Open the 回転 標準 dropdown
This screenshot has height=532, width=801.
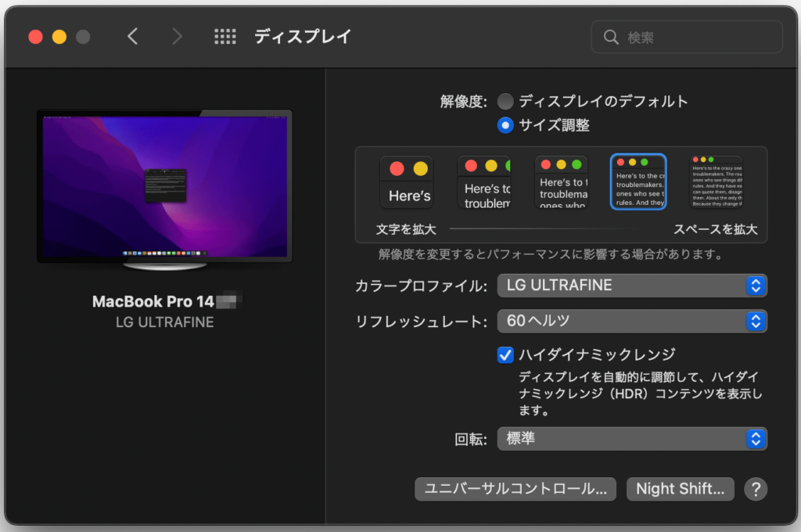(x=632, y=438)
